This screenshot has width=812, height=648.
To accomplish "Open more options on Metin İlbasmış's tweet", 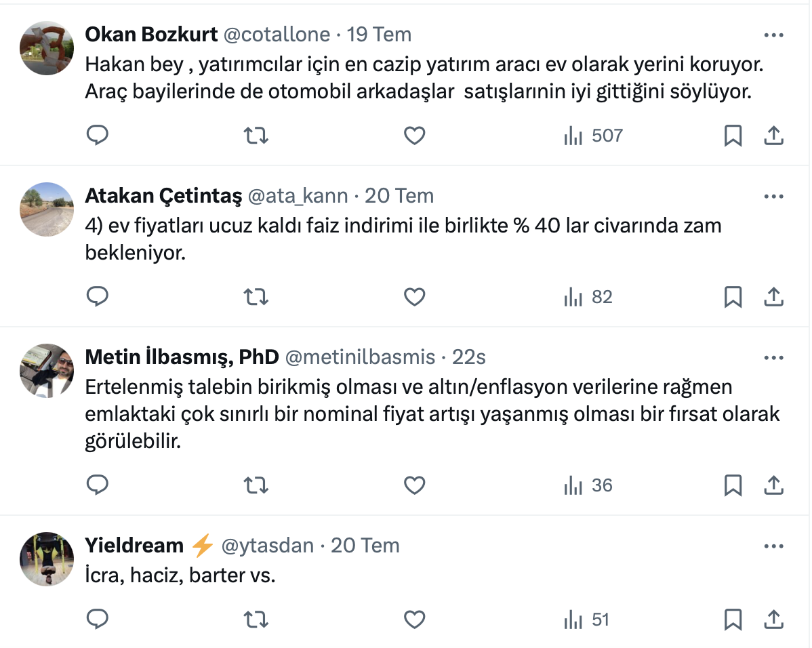I will [773, 357].
